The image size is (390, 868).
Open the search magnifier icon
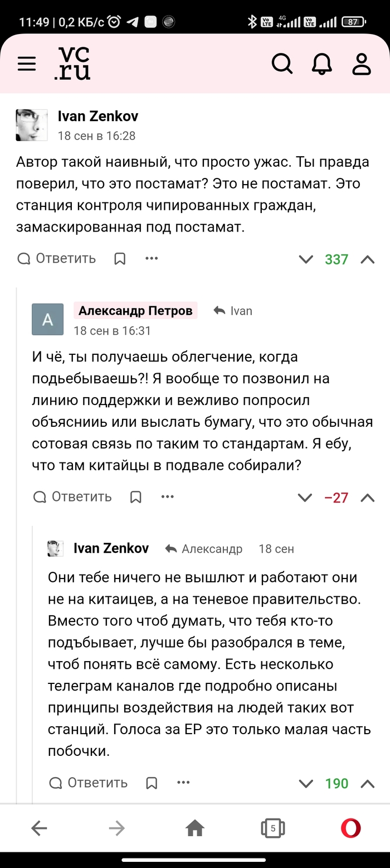pyautogui.click(x=282, y=64)
